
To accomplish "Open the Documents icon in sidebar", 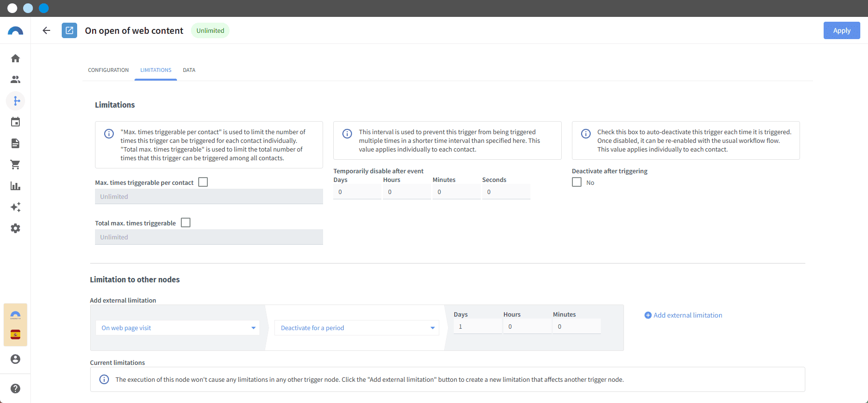I will pyautogui.click(x=15, y=143).
